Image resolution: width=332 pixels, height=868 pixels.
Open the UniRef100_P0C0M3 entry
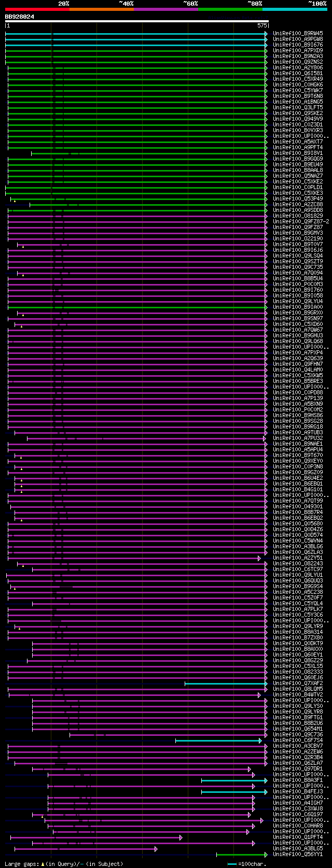coord(298,284)
